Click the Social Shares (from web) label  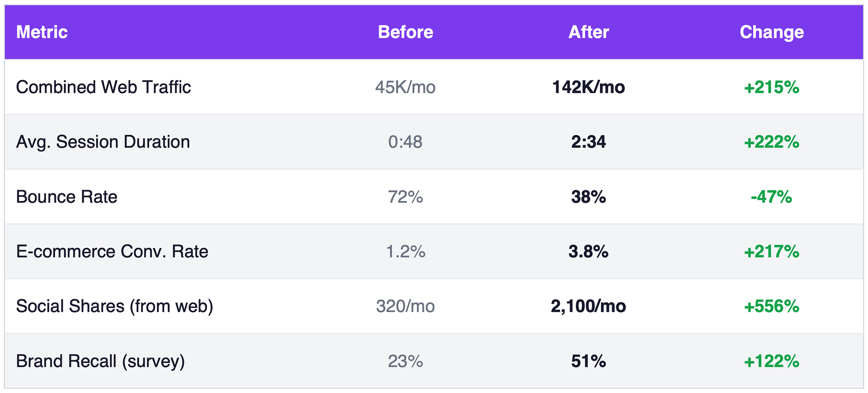click(114, 306)
